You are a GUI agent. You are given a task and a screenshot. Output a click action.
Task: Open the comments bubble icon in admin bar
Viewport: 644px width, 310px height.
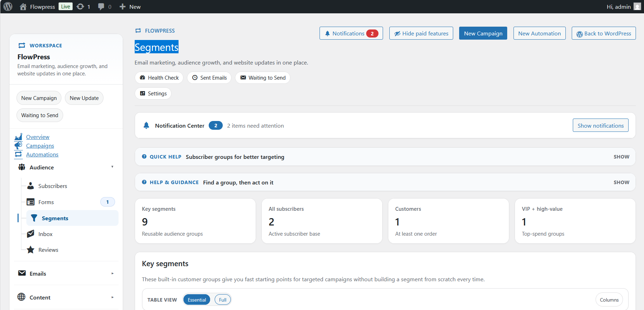click(x=101, y=7)
